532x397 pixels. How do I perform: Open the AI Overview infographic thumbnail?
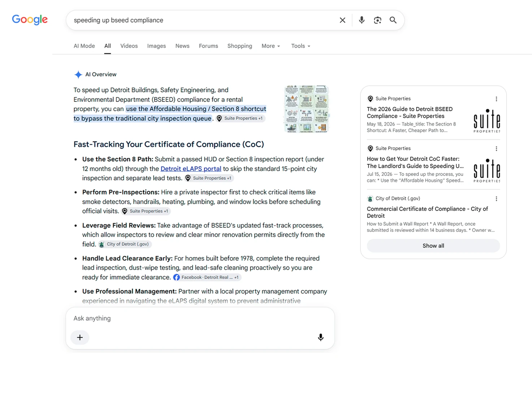[x=307, y=109]
